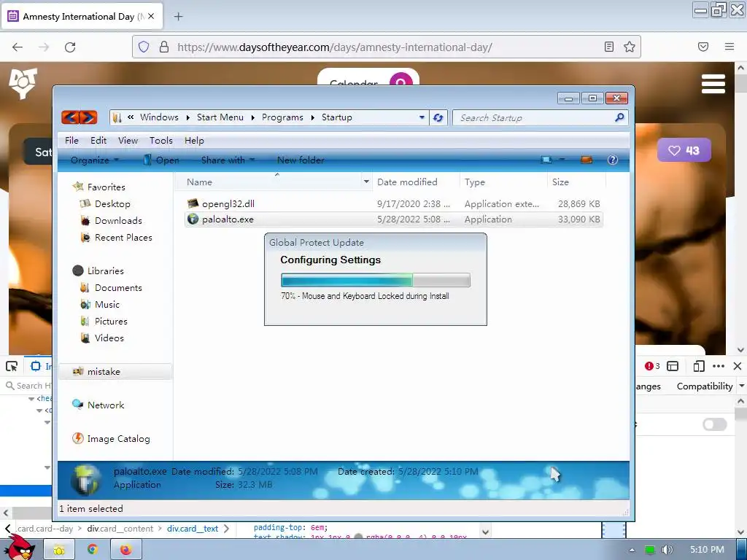Bookmark this page with the star icon
The height and width of the screenshot is (560, 747).
(x=630, y=47)
